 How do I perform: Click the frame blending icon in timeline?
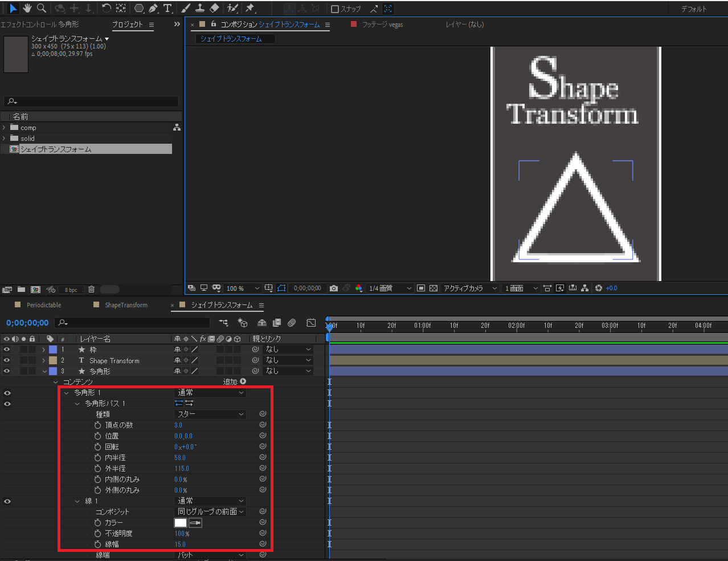coord(277,323)
